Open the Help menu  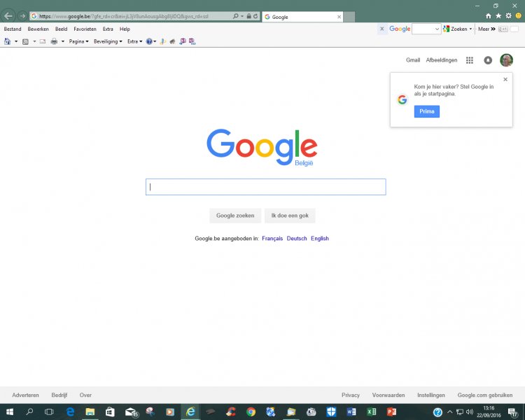125,29
